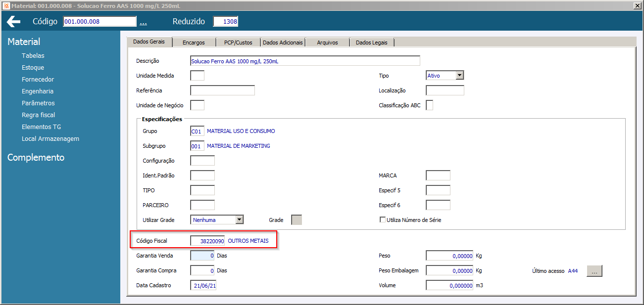Click the Volume field in m3
This screenshot has width=644, height=305.
[x=449, y=285]
